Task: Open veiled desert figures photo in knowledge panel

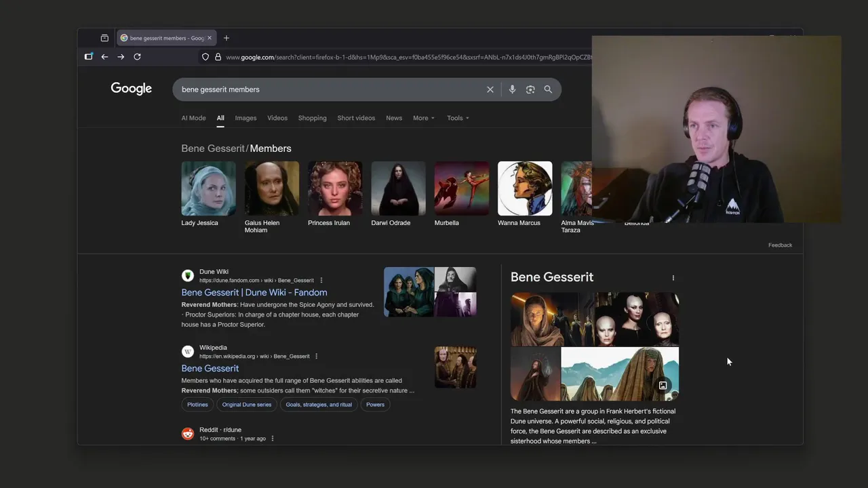Action: point(620,375)
